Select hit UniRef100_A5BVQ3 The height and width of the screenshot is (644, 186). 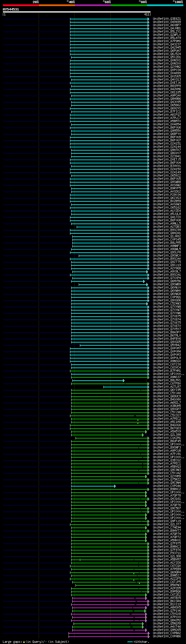coord(167,467)
